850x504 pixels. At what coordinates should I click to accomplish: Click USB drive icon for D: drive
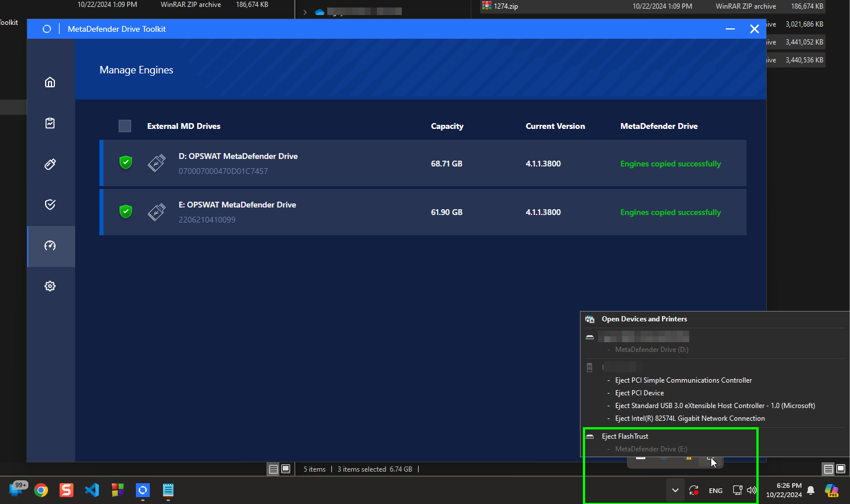click(x=157, y=164)
